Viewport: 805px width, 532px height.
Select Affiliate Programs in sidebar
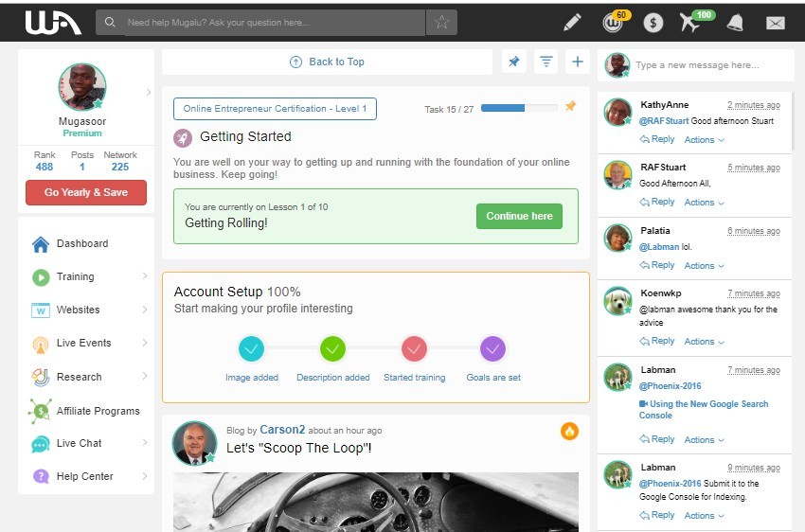pos(98,411)
